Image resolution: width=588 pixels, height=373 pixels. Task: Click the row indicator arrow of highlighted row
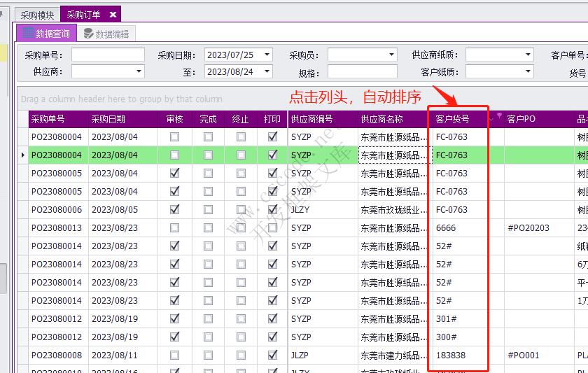coord(23,155)
